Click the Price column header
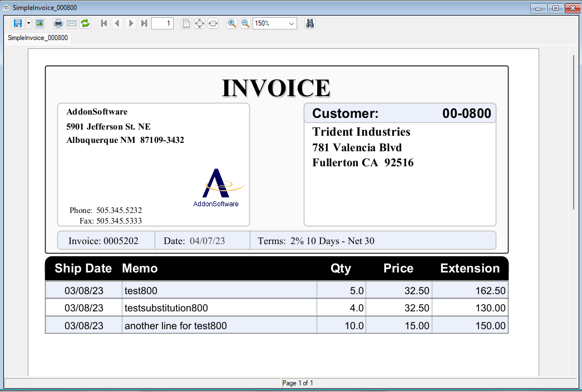Image resolution: width=582 pixels, height=392 pixels. click(398, 268)
